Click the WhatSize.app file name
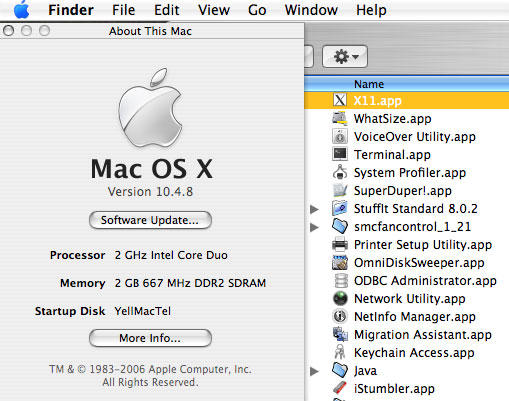The height and width of the screenshot is (401, 509). pyautogui.click(x=392, y=118)
